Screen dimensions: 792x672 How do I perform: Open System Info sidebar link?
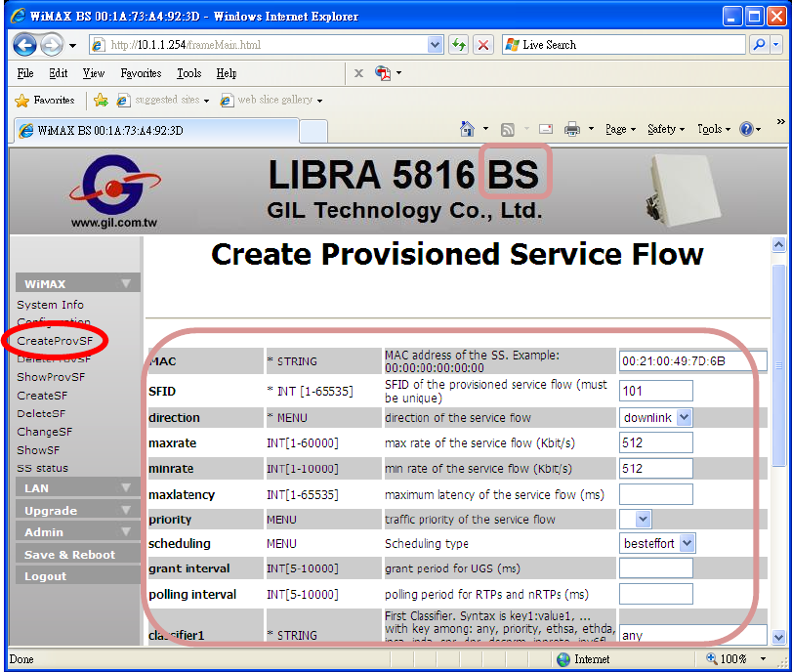point(50,305)
